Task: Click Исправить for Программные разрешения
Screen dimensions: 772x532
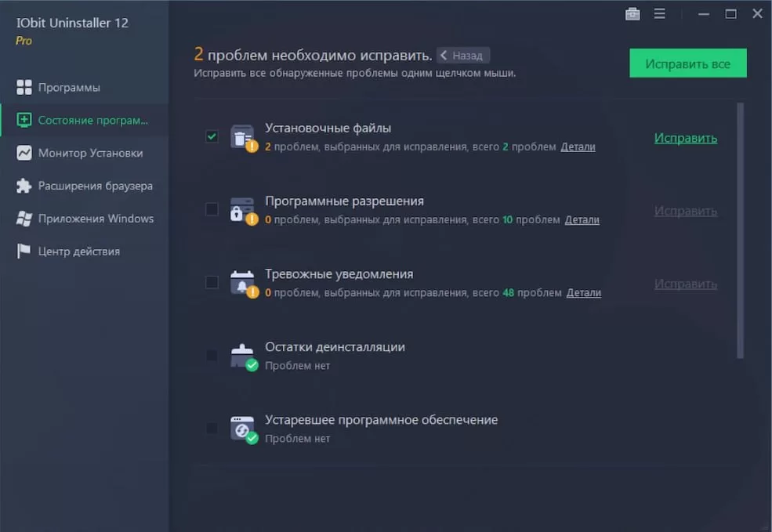Action: click(685, 211)
